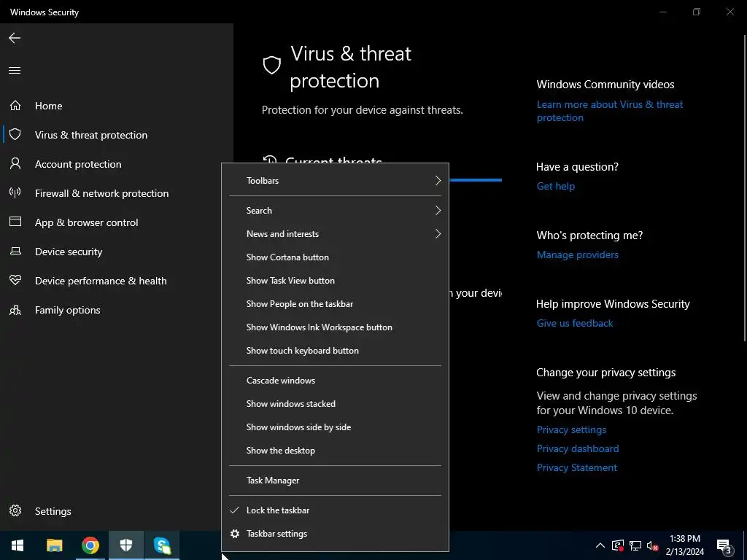The image size is (747, 560).
Task: Expand the Toolbars submenu
Action: point(336,181)
